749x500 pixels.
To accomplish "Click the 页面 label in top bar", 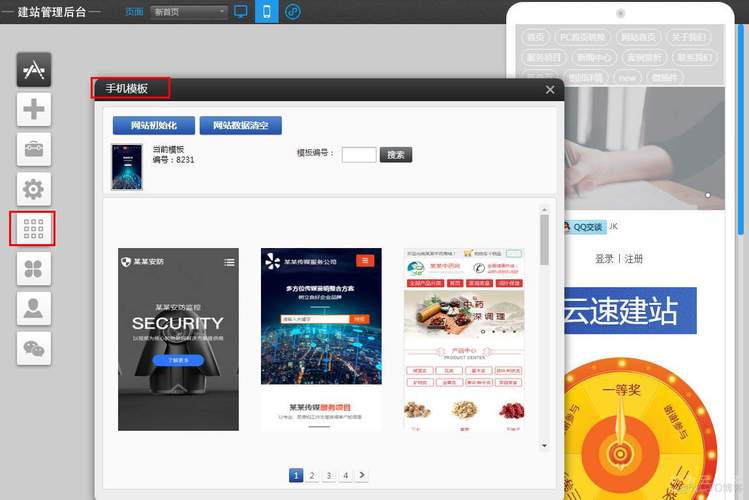I will (x=134, y=11).
